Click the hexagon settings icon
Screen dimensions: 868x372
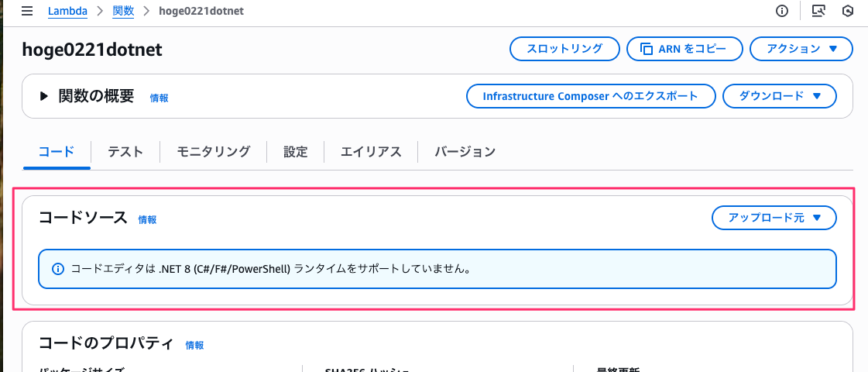[x=848, y=11]
